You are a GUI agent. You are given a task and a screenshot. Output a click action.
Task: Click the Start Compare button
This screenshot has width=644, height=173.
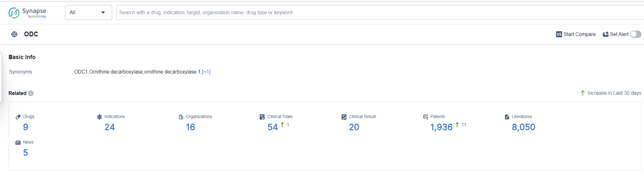[x=576, y=34]
